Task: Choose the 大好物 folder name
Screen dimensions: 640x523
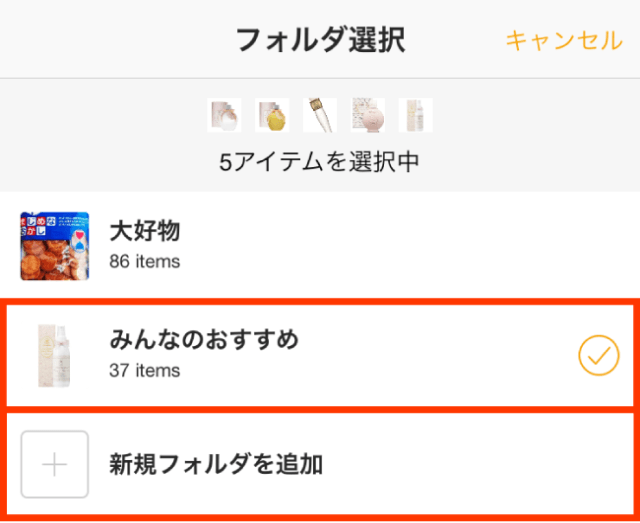Action: coord(144,232)
